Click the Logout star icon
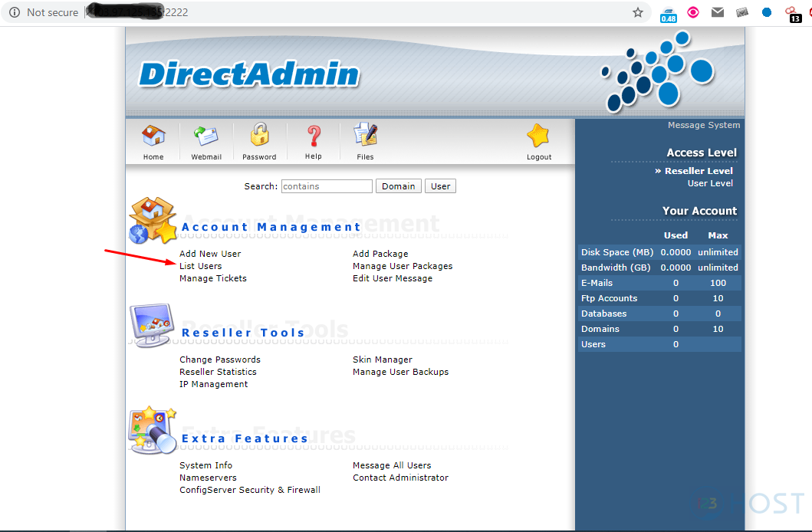 [x=538, y=136]
